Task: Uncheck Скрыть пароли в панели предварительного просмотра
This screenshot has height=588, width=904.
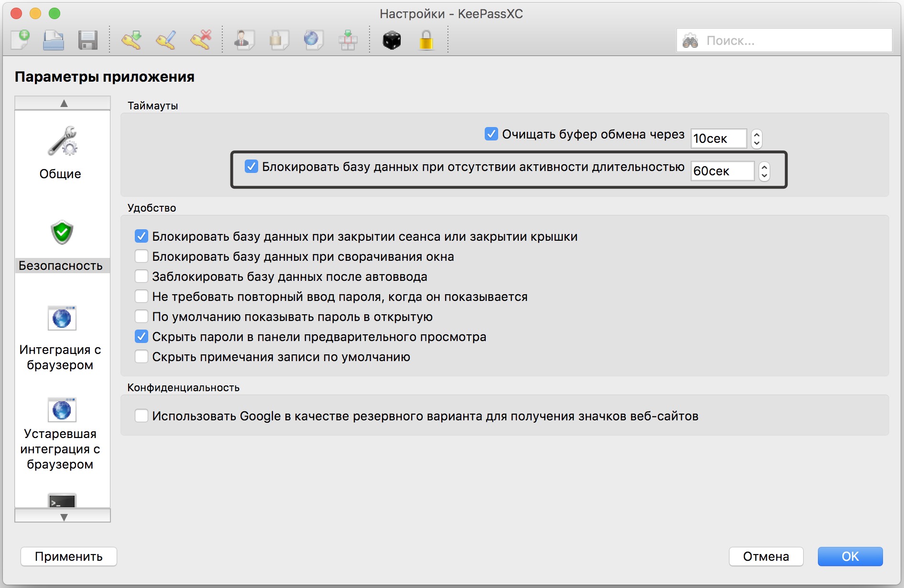Action: pyautogui.click(x=142, y=337)
